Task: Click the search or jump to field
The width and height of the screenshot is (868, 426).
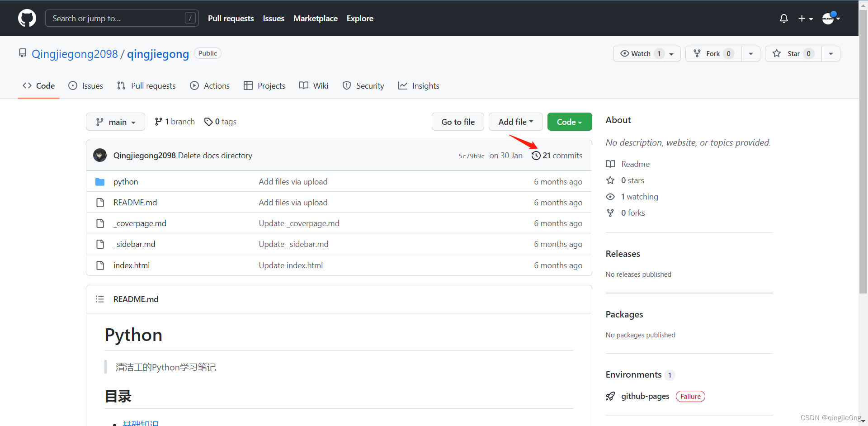Action: [122, 18]
